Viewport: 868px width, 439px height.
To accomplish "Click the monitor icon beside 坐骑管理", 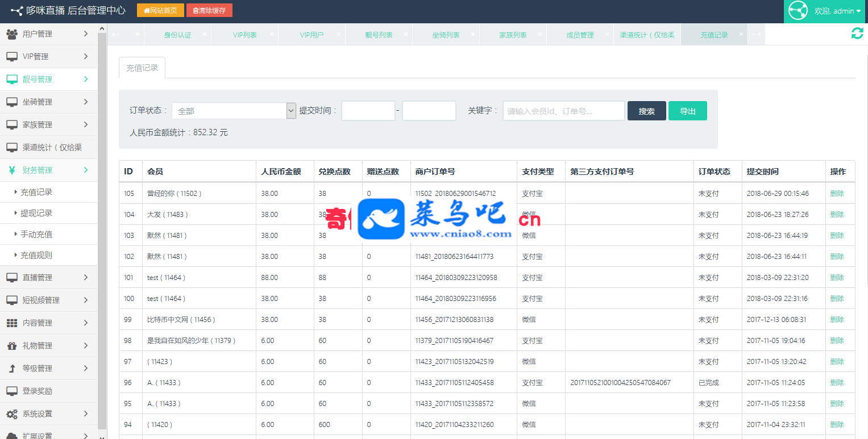I will (x=11, y=102).
